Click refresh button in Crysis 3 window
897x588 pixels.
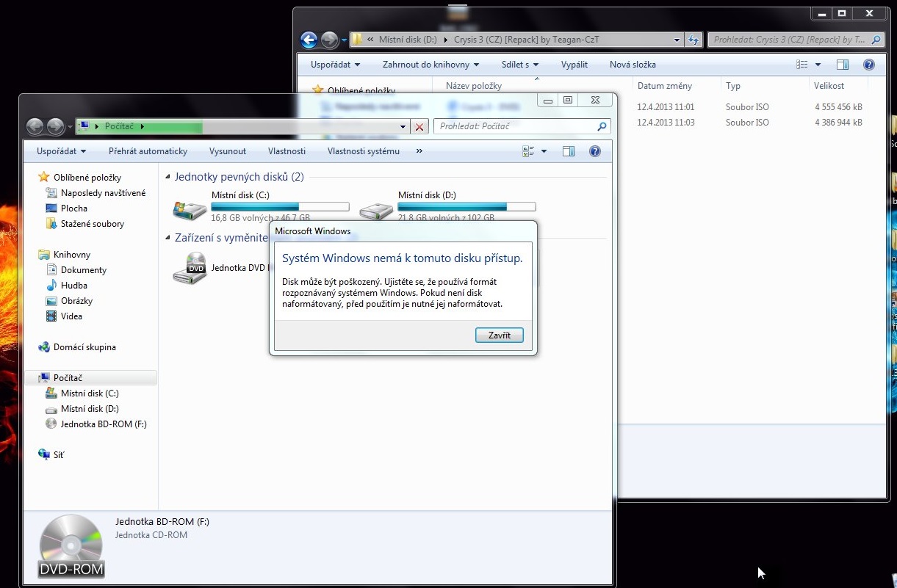pos(694,40)
